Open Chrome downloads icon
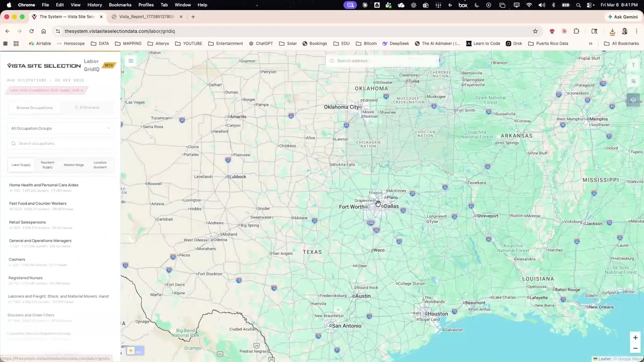The image size is (644, 362). (x=612, y=31)
